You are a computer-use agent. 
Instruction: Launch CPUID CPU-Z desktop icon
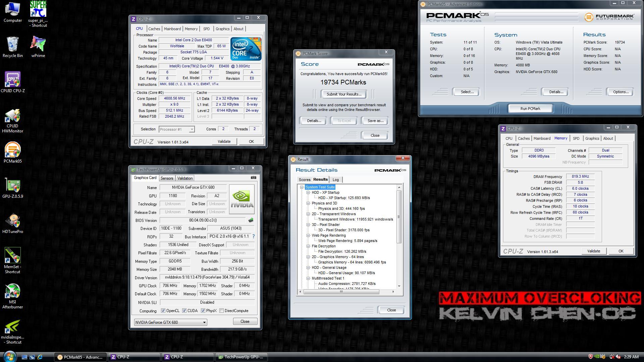click(13, 82)
